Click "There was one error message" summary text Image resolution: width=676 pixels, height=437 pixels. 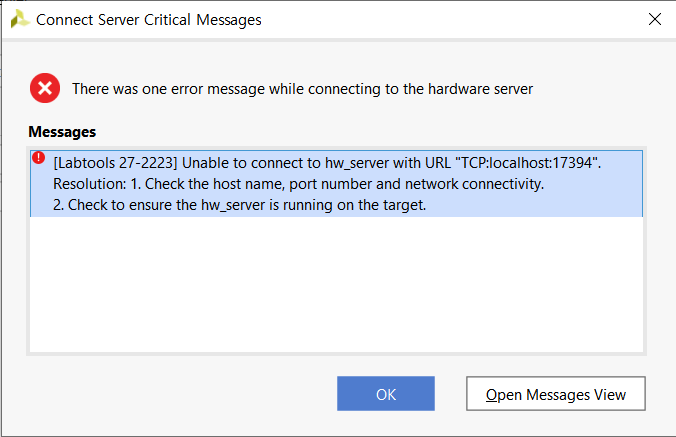(170, 89)
